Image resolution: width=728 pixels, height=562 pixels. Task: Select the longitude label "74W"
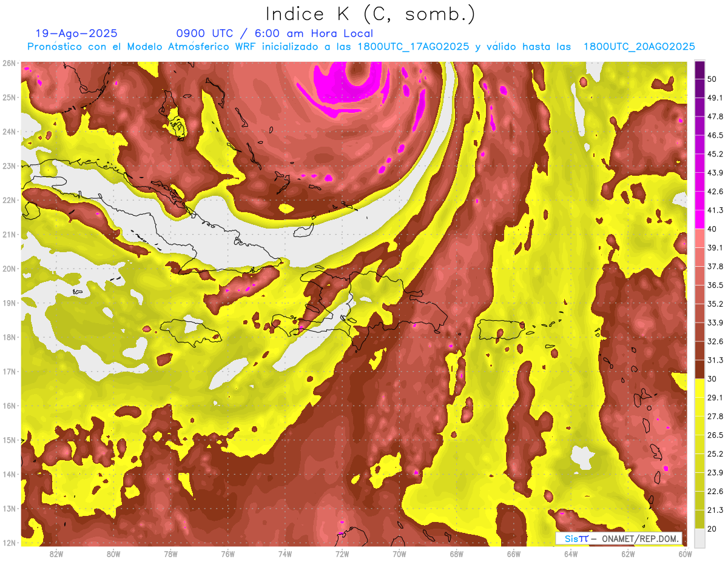click(x=285, y=554)
